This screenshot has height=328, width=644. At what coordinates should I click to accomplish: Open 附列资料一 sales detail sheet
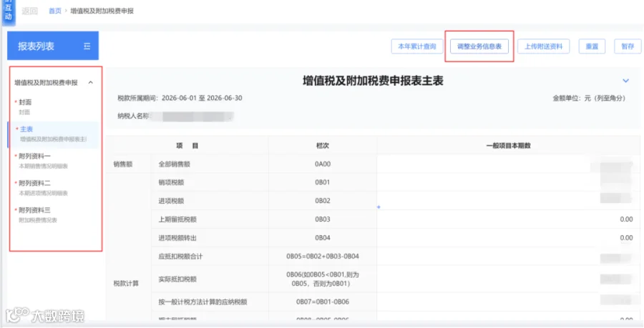(54, 161)
